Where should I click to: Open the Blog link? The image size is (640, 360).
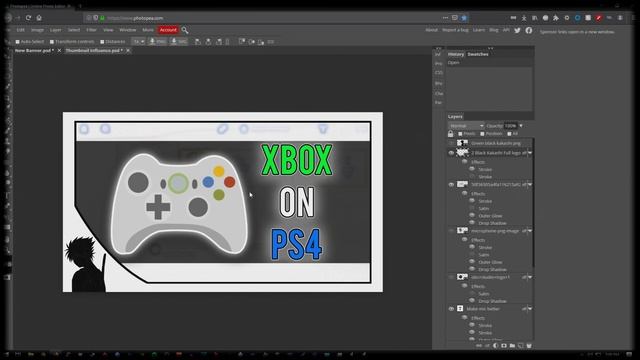point(493,30)
